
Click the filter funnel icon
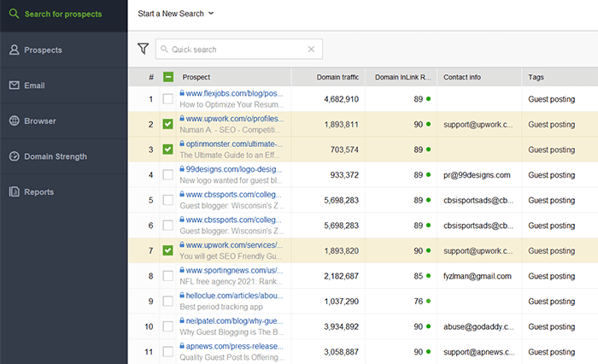144,49
